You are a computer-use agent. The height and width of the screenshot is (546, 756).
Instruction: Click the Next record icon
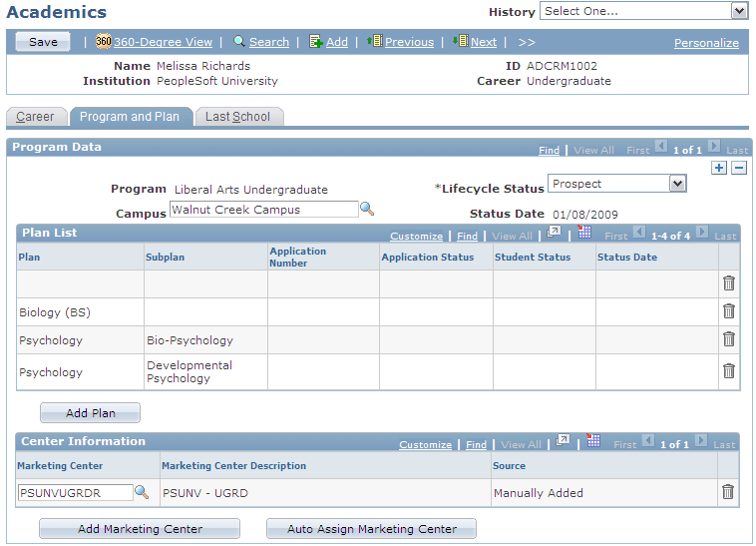(x=461, y=41)
